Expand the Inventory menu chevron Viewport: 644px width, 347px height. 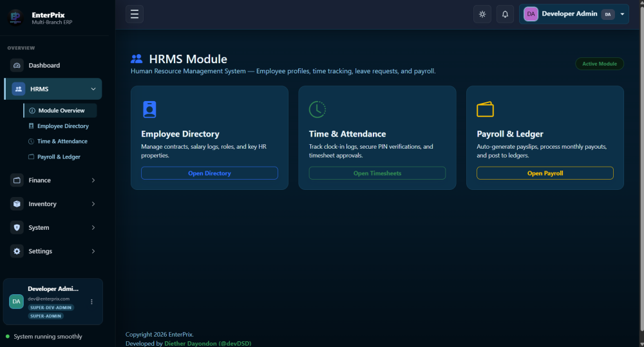(x=93, y=203)
